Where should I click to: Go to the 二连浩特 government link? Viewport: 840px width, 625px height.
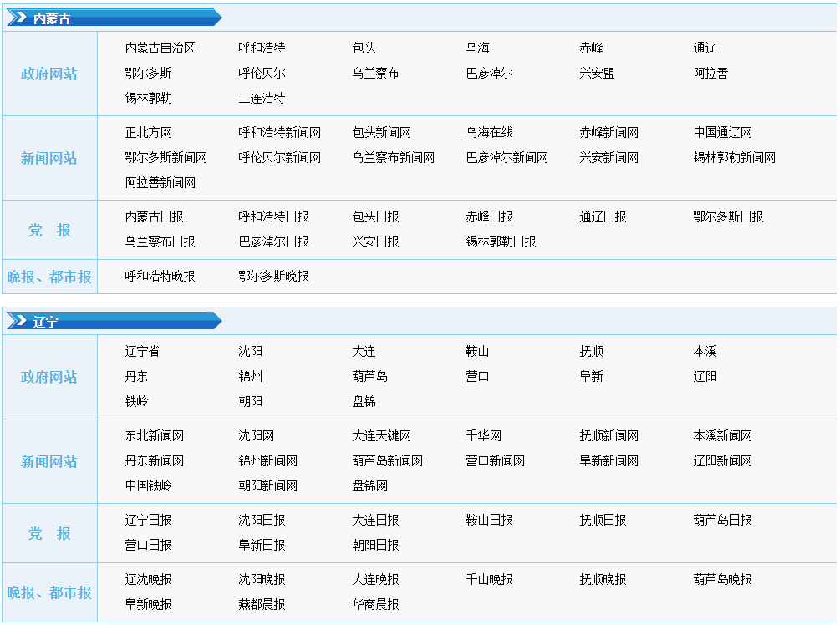262,99
